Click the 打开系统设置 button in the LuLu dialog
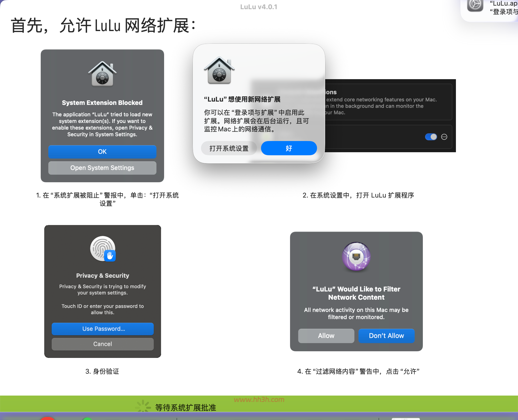The image size is (518, 420). click(x=229, y=148)
